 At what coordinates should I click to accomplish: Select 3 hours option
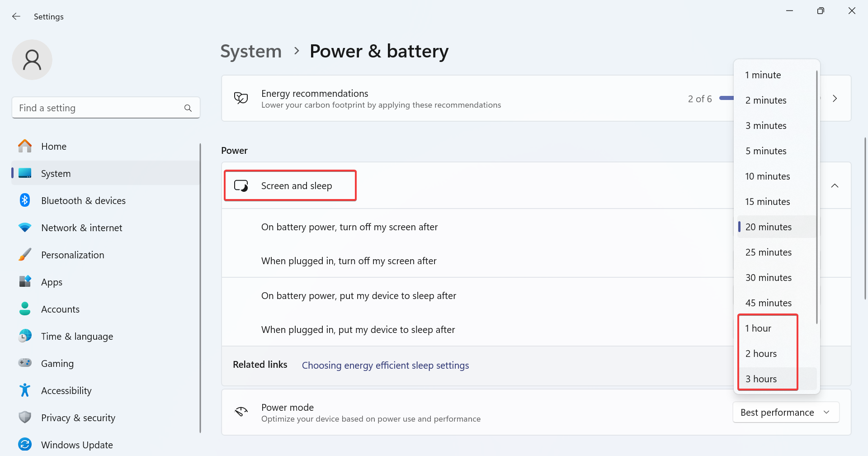[777, 379]
